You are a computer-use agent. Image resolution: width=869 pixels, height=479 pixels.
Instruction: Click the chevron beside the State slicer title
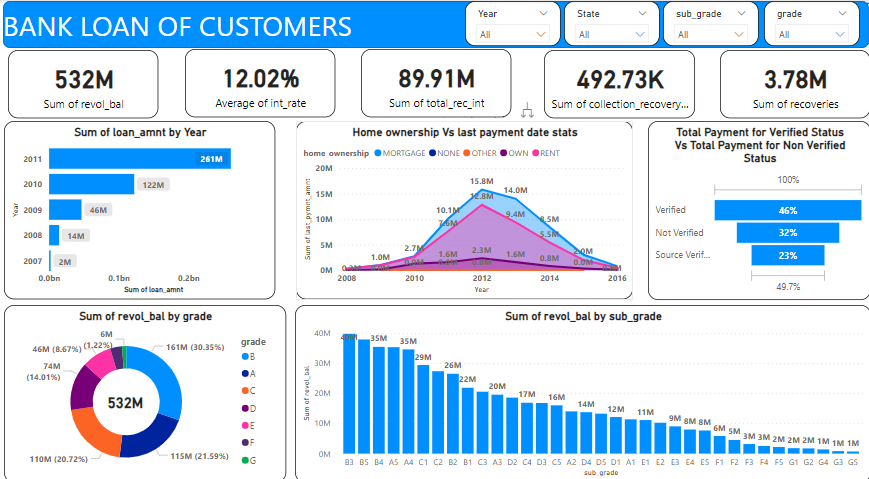642,14
